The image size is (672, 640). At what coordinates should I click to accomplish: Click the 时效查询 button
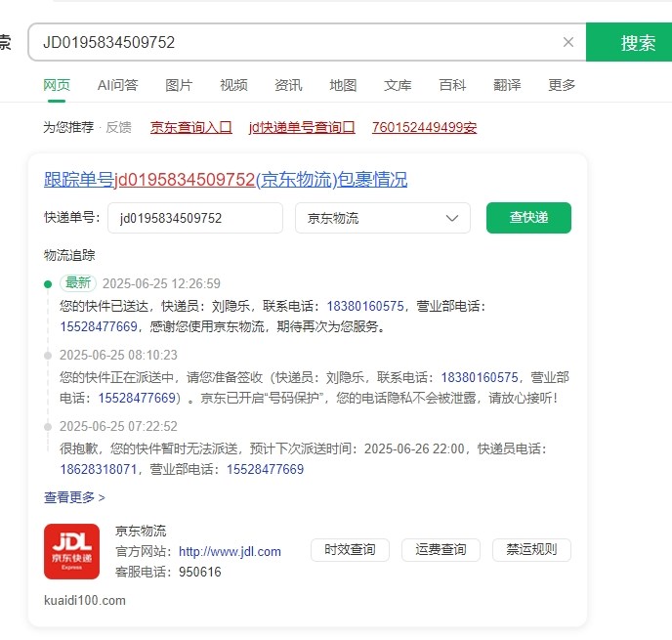tap(350, 549)
